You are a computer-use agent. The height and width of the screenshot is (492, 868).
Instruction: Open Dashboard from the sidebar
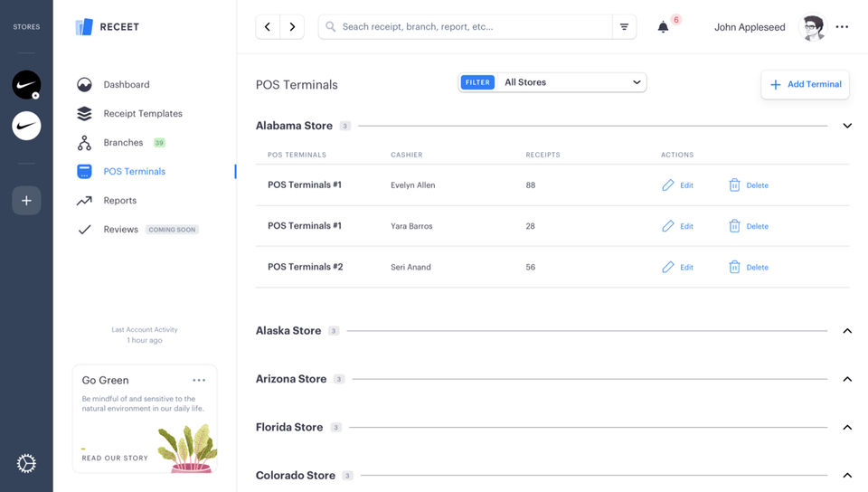click(127, 85)
